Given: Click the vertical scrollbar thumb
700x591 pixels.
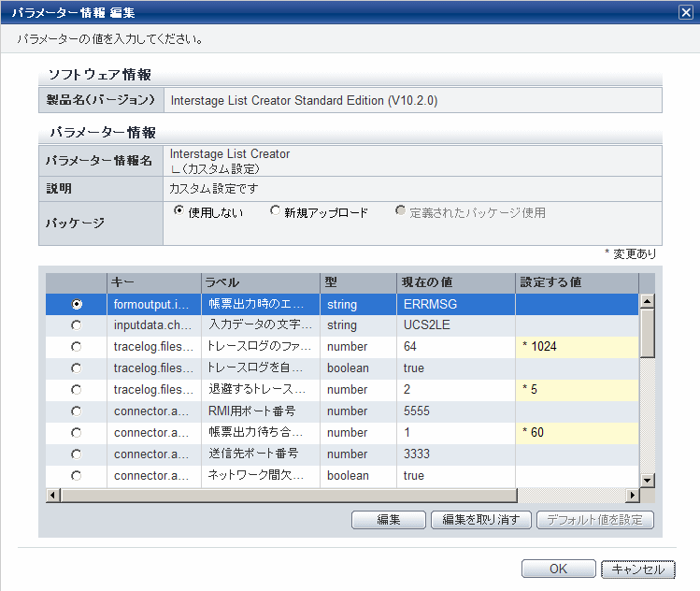Looking at the screenshot, I should click(647, 333).
